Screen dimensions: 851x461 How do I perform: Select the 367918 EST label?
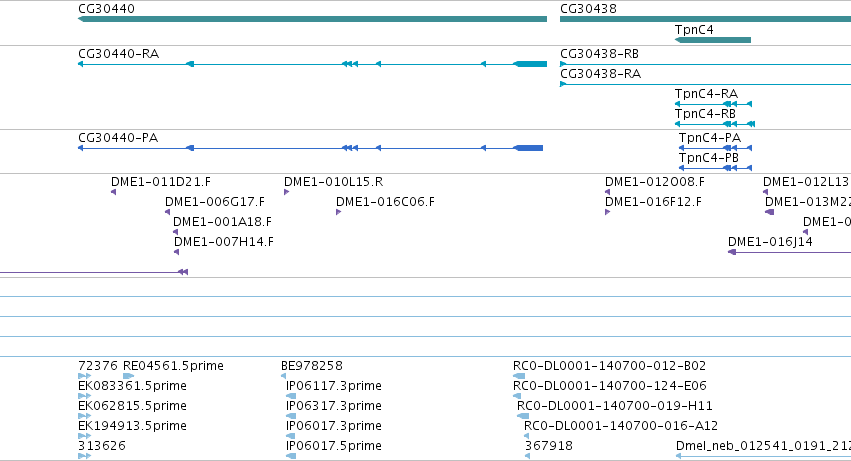coord(549,446)
